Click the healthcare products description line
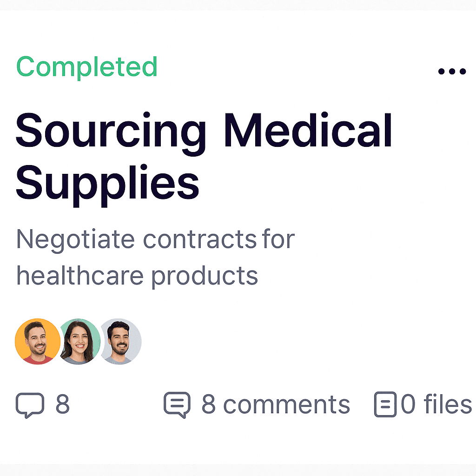476x476 pixels. pos(137,277)
